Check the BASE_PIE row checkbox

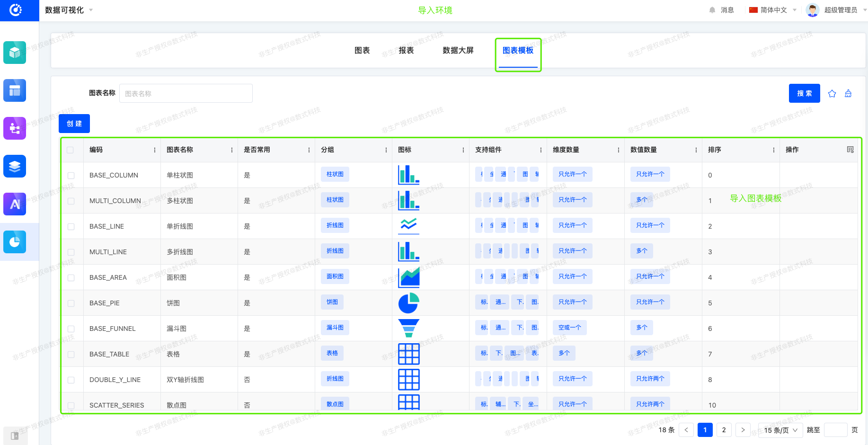click(x=71, y=303)
